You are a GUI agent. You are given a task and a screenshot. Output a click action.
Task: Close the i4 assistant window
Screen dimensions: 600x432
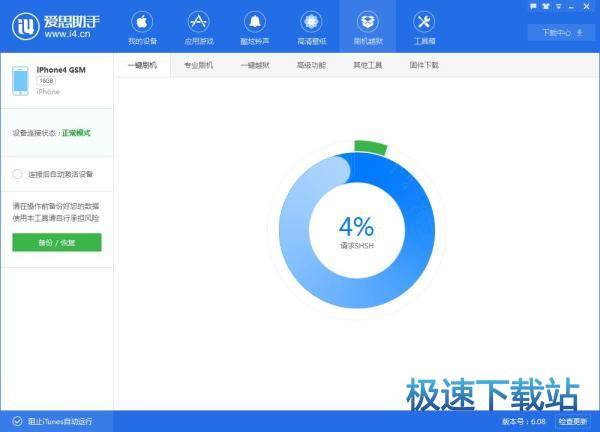[x=586, y=7]
